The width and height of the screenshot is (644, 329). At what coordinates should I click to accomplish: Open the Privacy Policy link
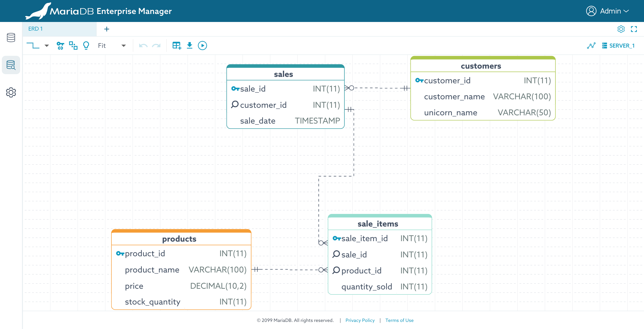point(360,320)
